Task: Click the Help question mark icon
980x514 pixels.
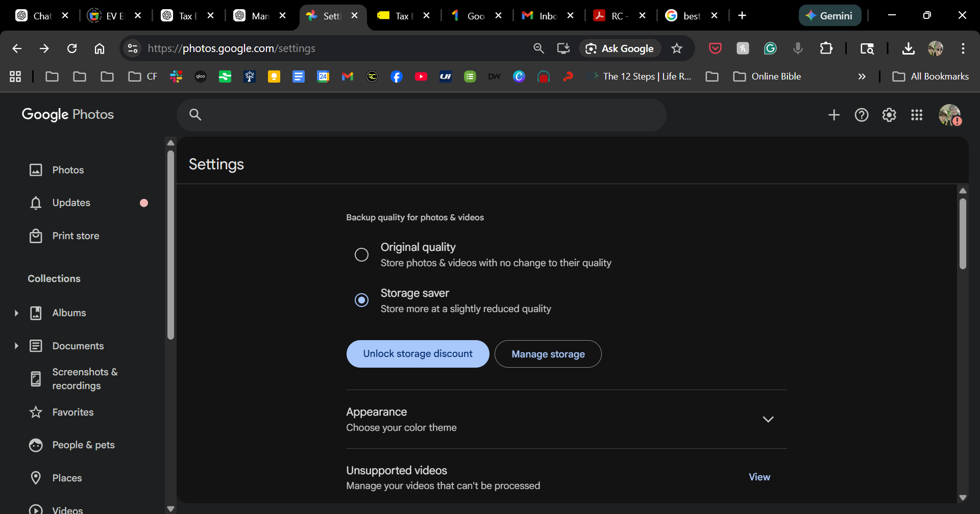Action: point(862,115)
